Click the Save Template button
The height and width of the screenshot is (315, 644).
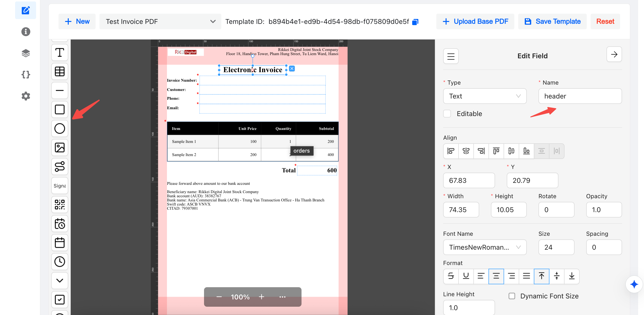(552, 21)
